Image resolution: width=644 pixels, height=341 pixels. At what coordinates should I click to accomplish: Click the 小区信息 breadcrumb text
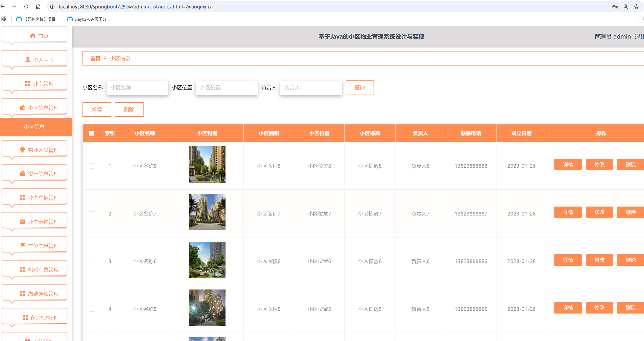click(x=120, y=58)
